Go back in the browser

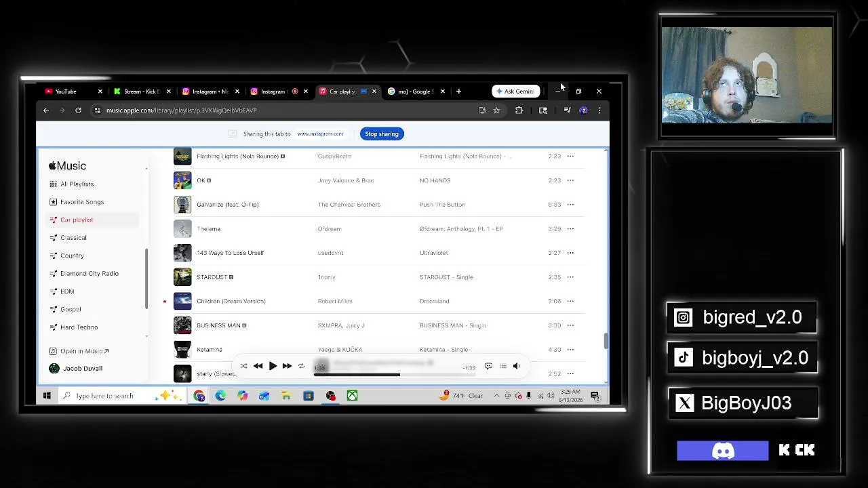pyautogui.click(x=46, y=110)
